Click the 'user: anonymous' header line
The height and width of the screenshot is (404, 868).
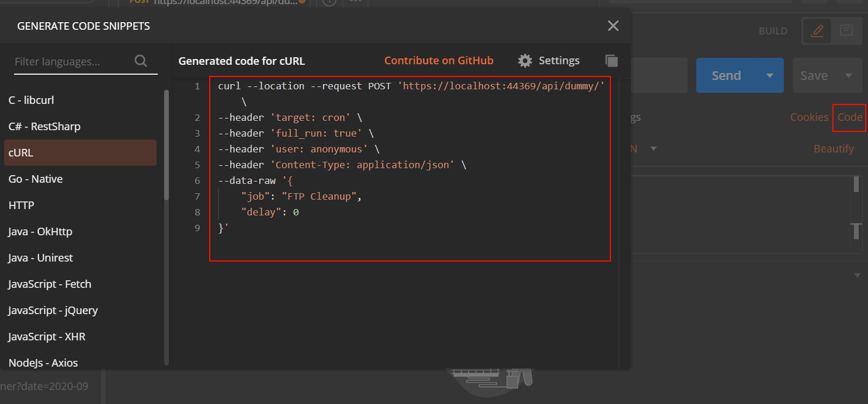tap(298, 149)
